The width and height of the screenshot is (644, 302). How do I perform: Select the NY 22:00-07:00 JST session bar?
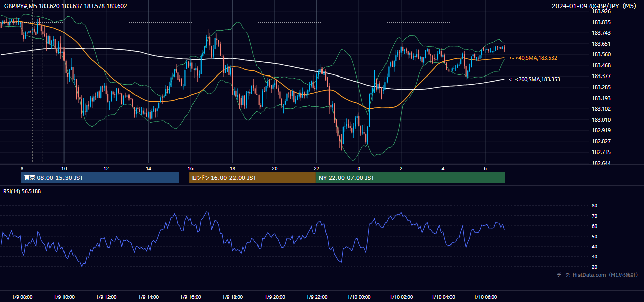(x=411, y=178)
